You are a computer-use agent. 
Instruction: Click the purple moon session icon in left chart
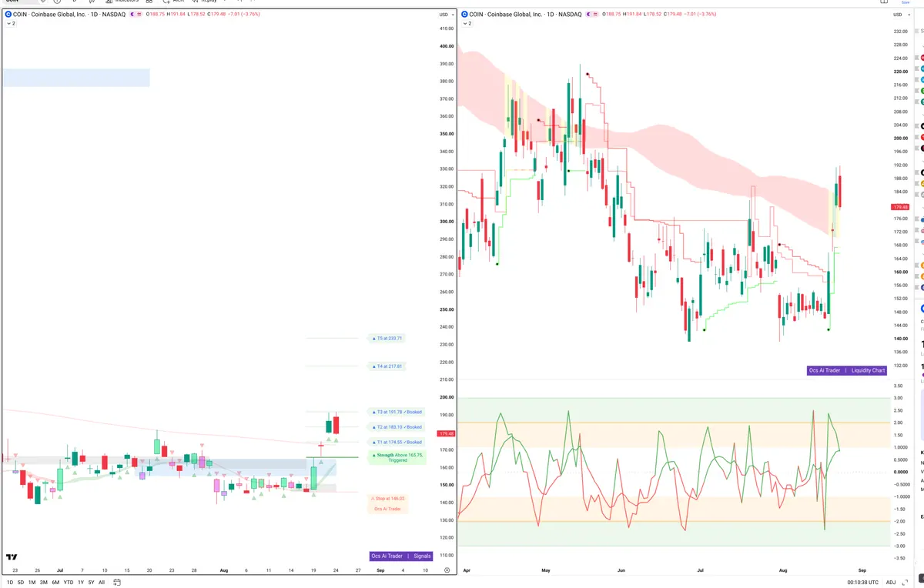[132, 15]
